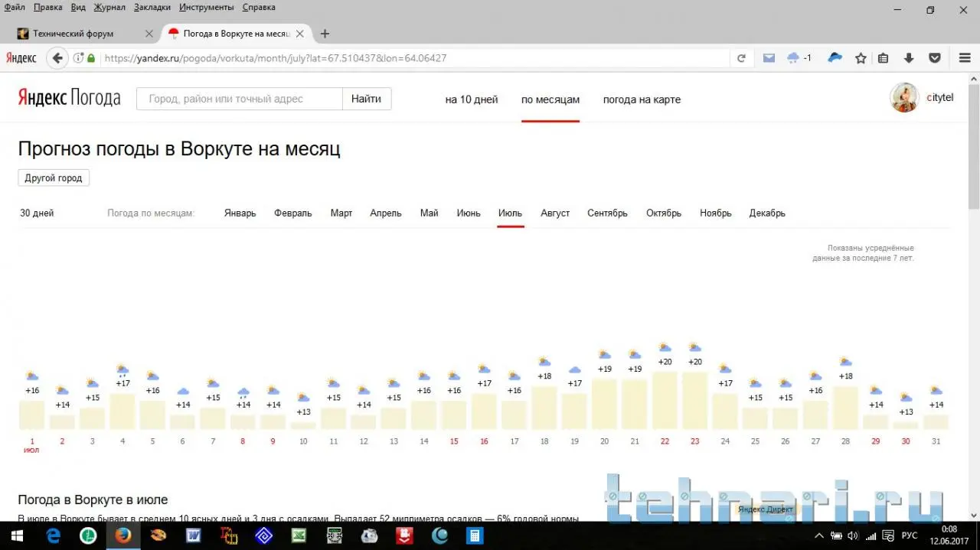Select month Февраль
The image size is (980, 550).
(x=293, y=213)
